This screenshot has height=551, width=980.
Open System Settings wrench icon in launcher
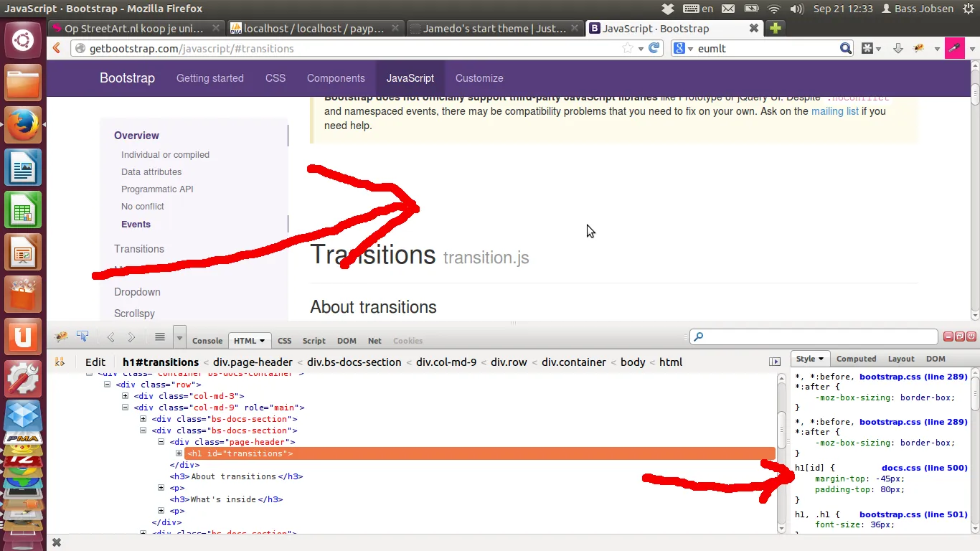click(x=23, y=380)
